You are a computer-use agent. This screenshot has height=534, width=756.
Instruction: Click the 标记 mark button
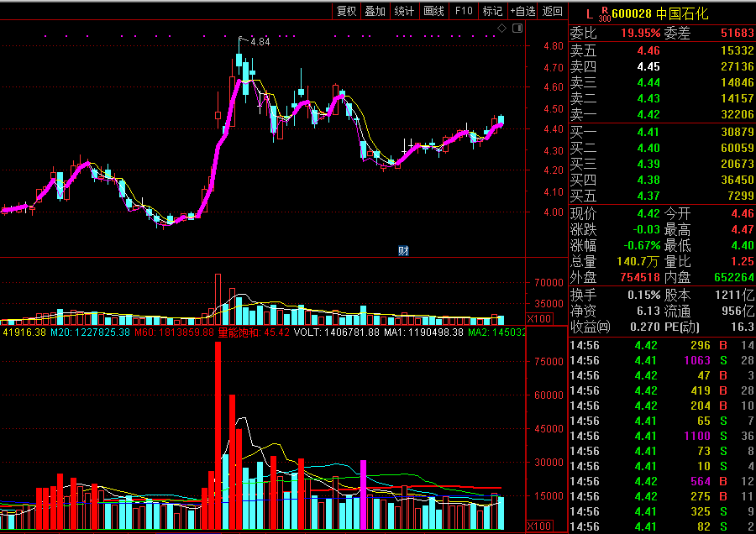[492, 11]
